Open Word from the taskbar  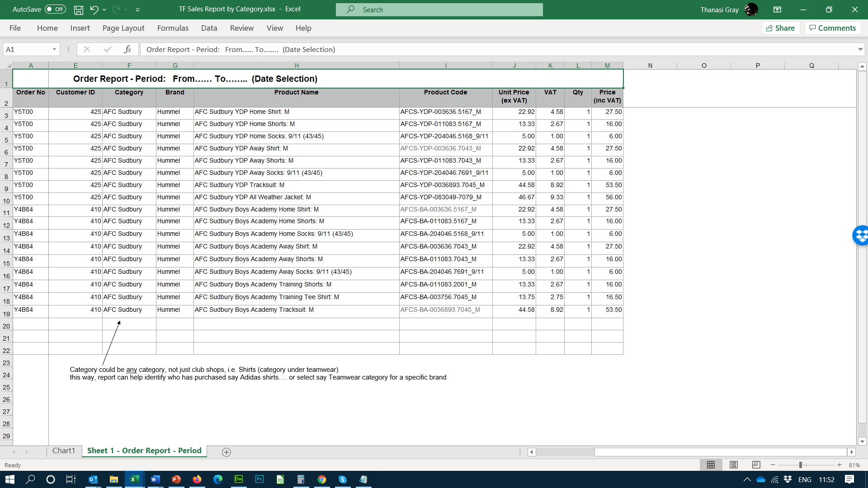tap(156, 479)
